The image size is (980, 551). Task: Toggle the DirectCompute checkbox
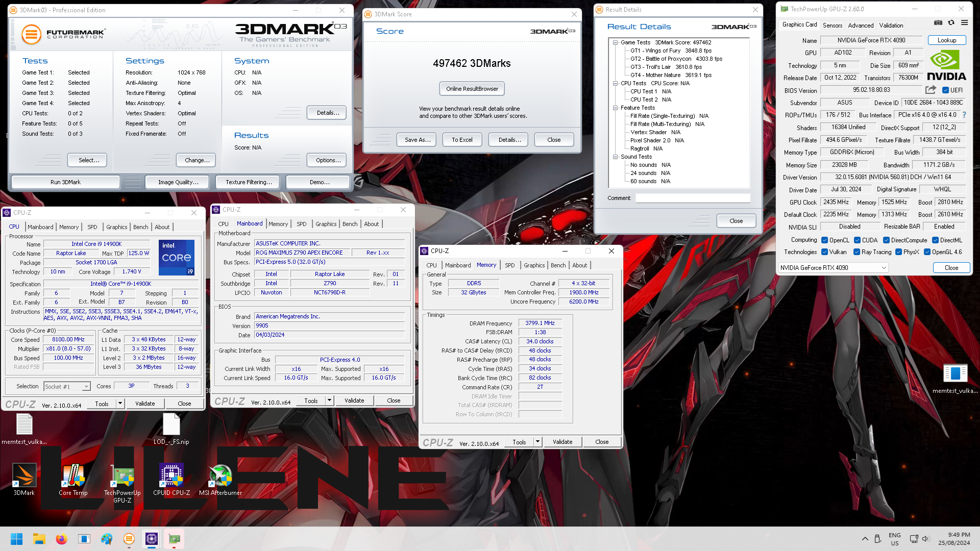click(887, 240)
